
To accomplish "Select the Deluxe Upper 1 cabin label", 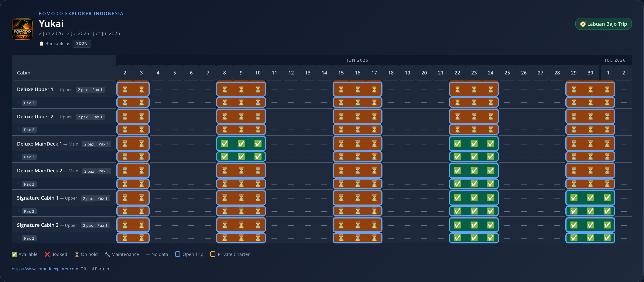I will [35, 90].
